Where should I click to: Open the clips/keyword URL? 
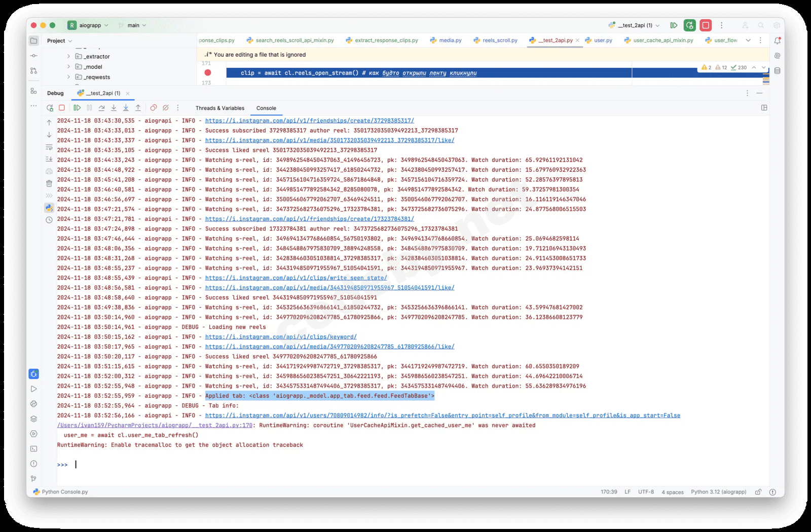tap(281, 337)
